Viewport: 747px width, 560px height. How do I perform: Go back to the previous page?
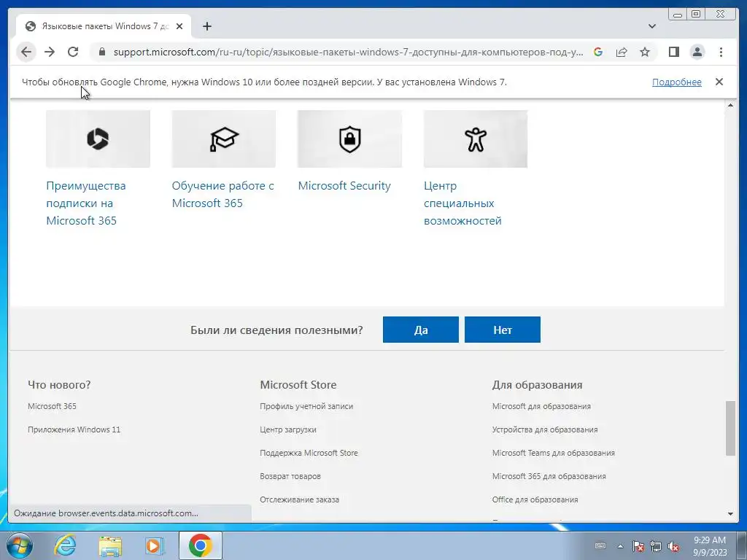tap(26, 52)
